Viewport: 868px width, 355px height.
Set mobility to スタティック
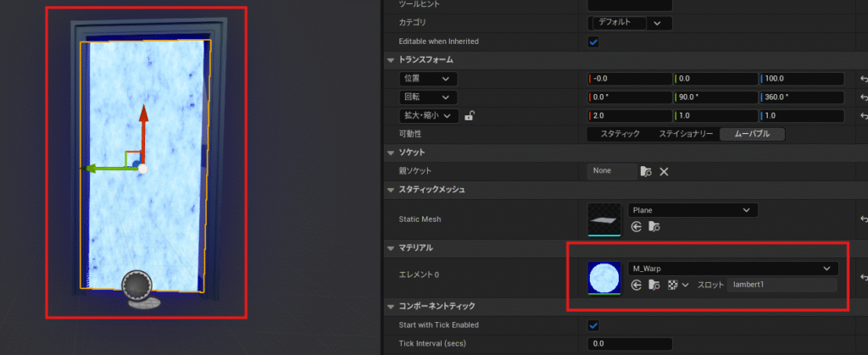(x=620, y=134)
